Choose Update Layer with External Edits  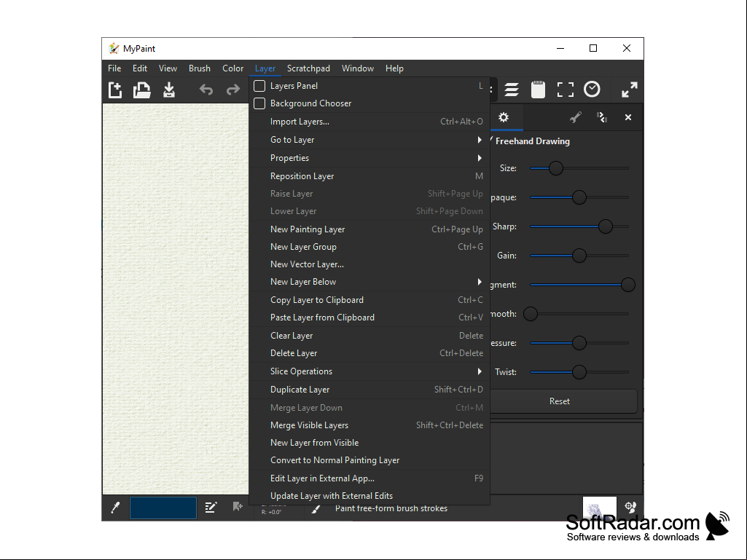[x=369, y=496]
